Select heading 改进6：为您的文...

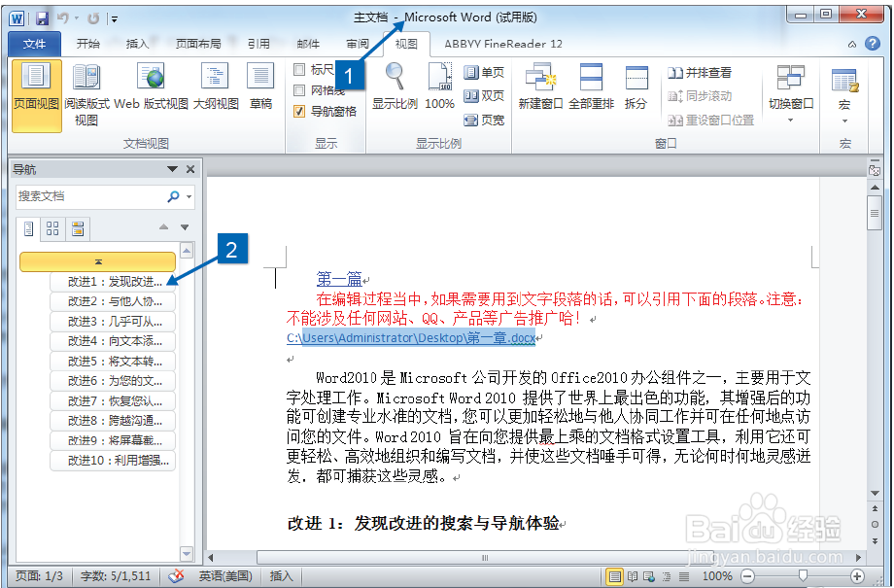[x=113, y=381]
